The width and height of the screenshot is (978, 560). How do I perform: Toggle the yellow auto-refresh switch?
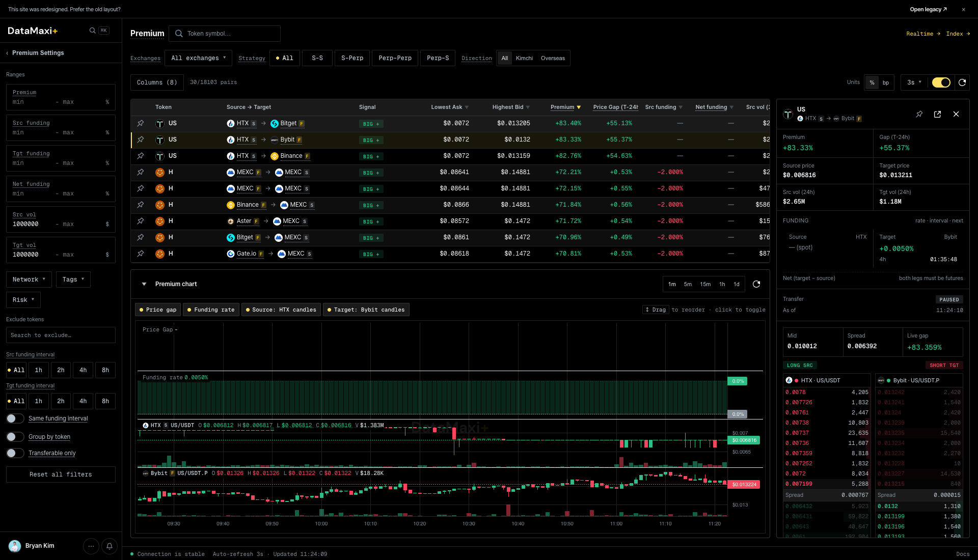click(x=941, y=82)
